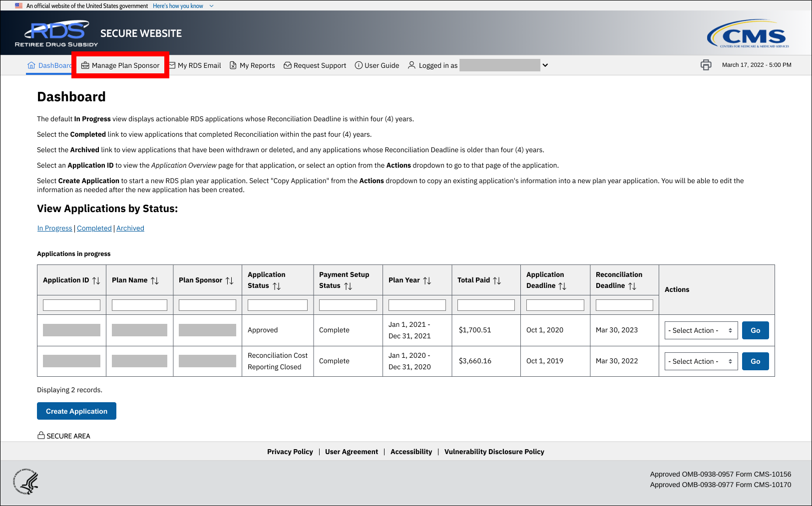
Task: Sort by Reconciliation Deadline arrows
Action: coord(632,286)
